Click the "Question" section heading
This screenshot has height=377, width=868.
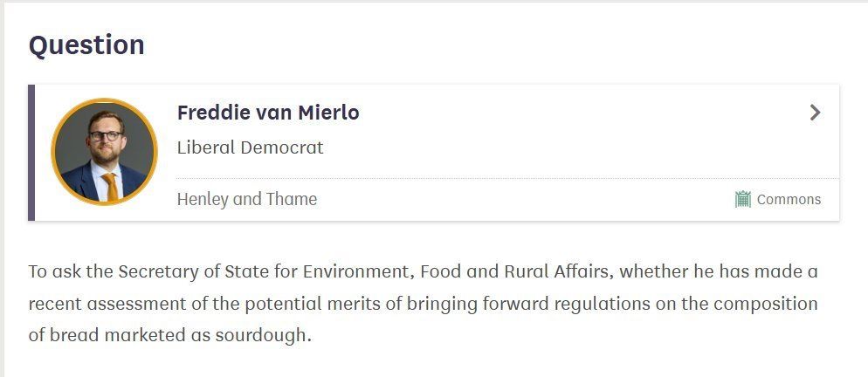pos(86,45)
